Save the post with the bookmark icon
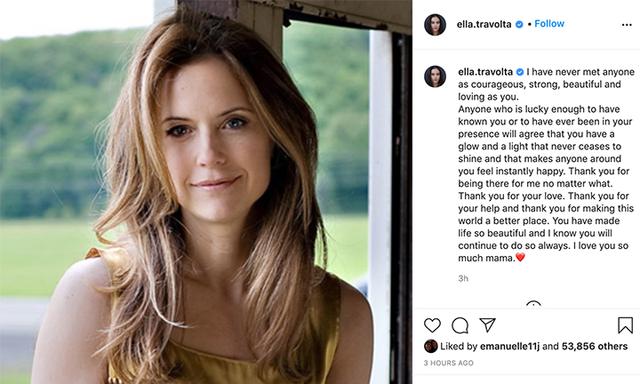 click(x=625, y=325)
